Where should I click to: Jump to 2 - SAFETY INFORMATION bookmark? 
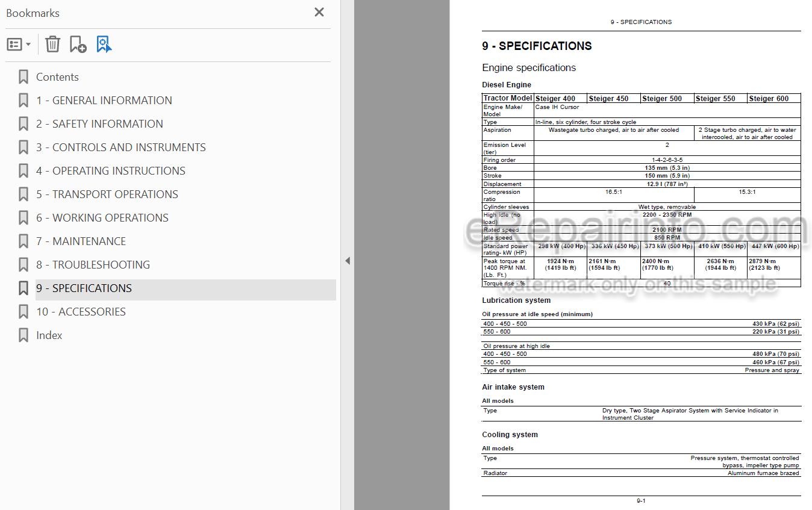pos(99,124)
